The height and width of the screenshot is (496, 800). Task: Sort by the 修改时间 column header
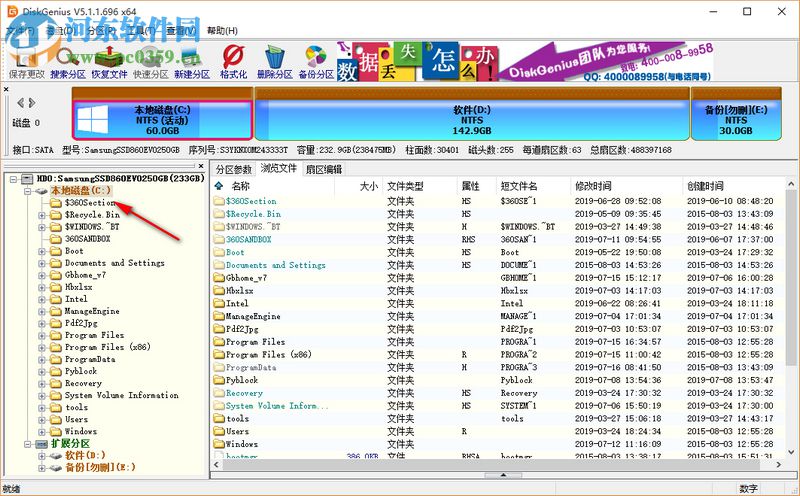coord(626,186)
